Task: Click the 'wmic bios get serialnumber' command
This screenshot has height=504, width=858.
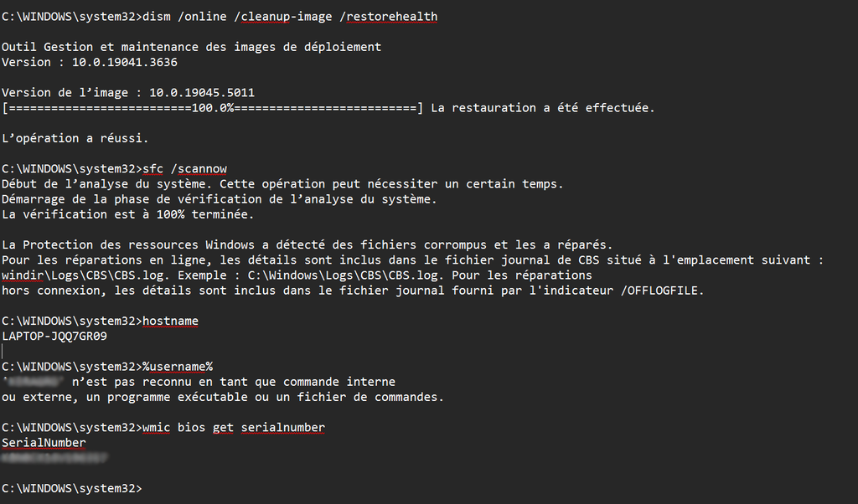Action: tap(234, 428)
